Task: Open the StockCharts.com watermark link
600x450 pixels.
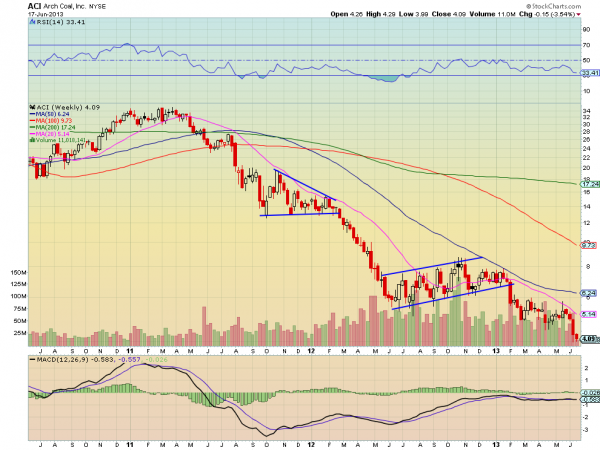Action: tap(553, 6)
